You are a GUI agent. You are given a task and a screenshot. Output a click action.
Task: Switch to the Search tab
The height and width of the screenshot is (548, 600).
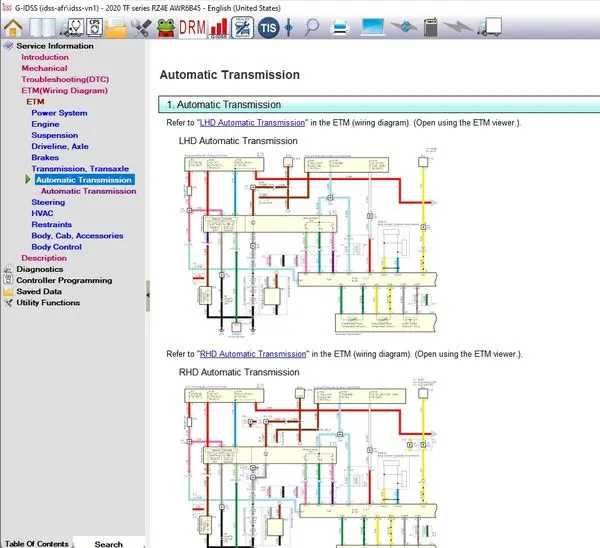click(x=109, y=544)
